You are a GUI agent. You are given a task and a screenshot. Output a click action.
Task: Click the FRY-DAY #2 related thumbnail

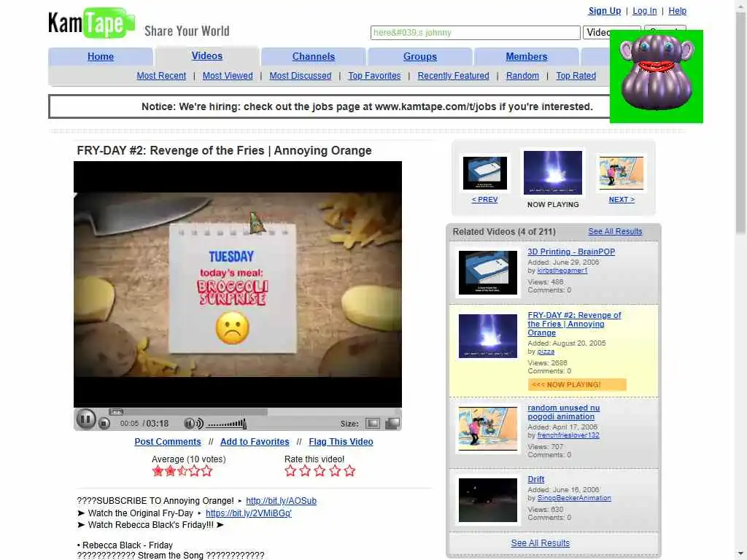(488, 335)
